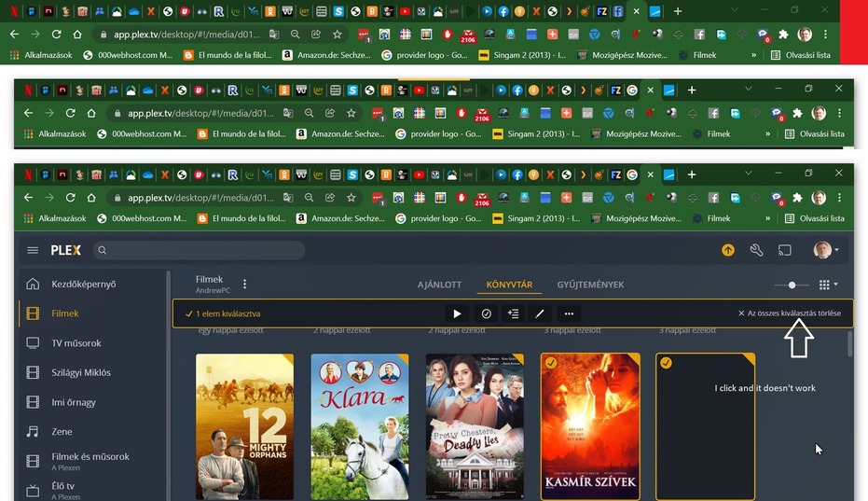The height and width of the screenshot is (501, 868).
Task: Open Olvasási lista in the bottom browser window
Action: pyautogui.click(x=816, y=218)
